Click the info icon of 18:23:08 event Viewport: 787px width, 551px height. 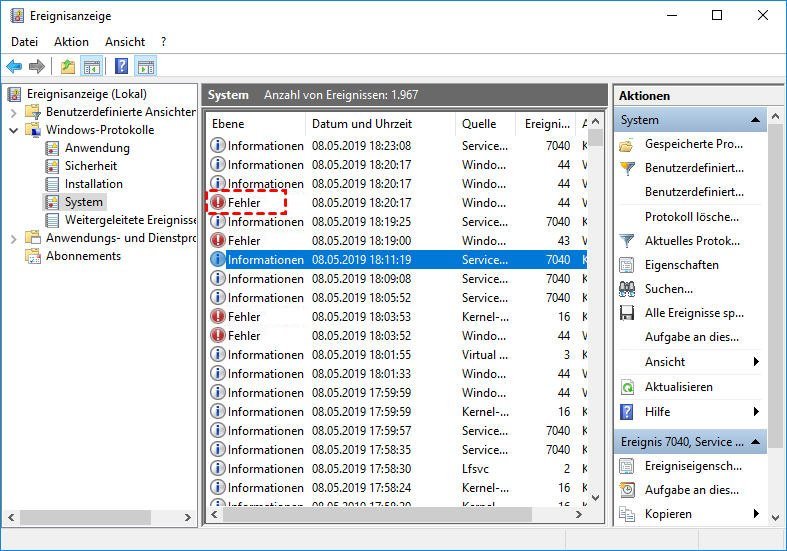pos(218,146)
